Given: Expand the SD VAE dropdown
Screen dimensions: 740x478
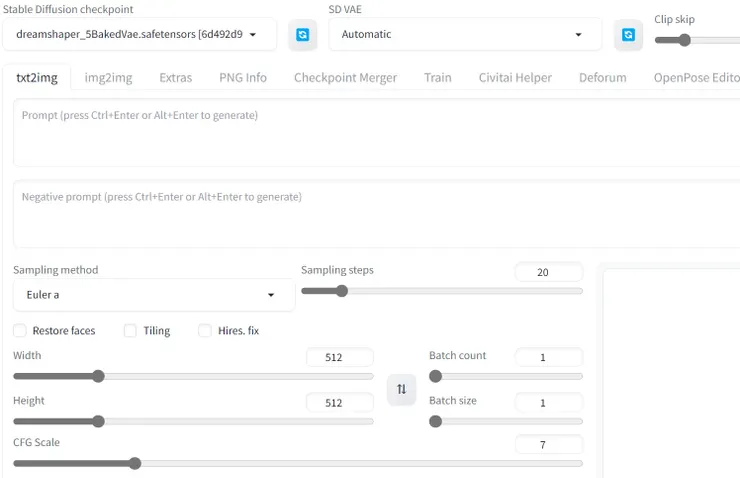Looking at the screenshot, I should [x=465, y=34].
